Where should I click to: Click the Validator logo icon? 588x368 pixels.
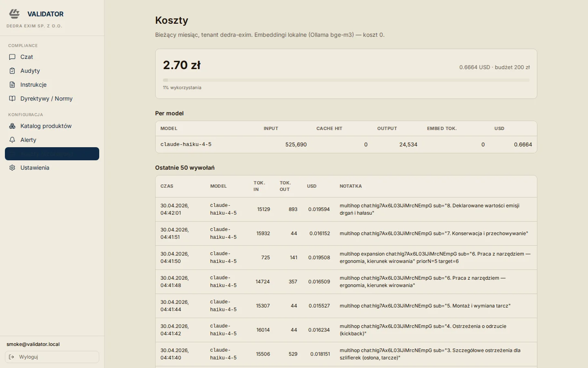[14, 14]
